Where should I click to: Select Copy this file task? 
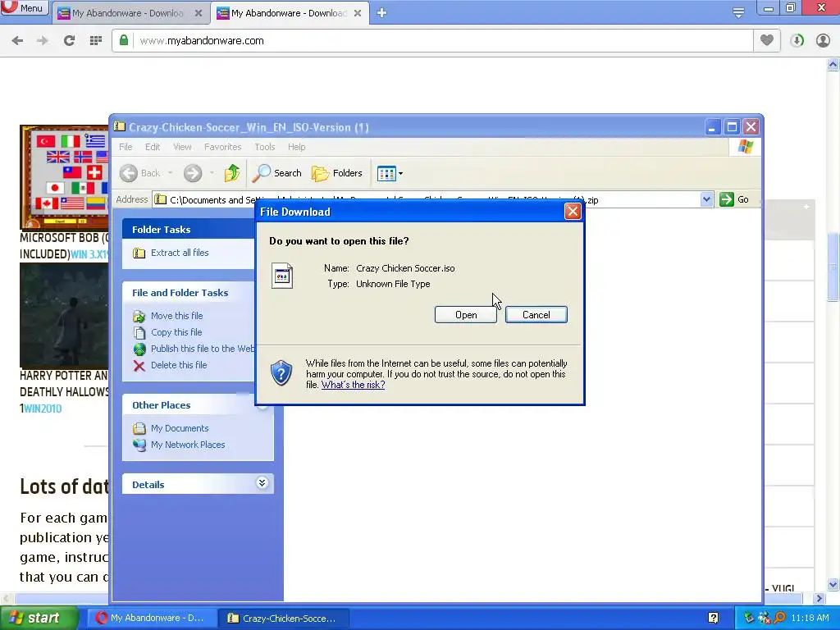176,332
